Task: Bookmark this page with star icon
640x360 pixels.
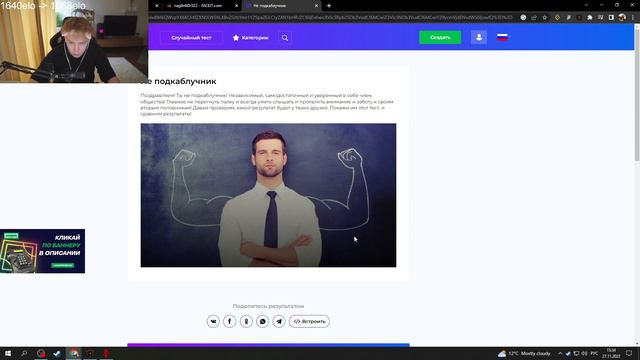Action: tap(544, 18)
